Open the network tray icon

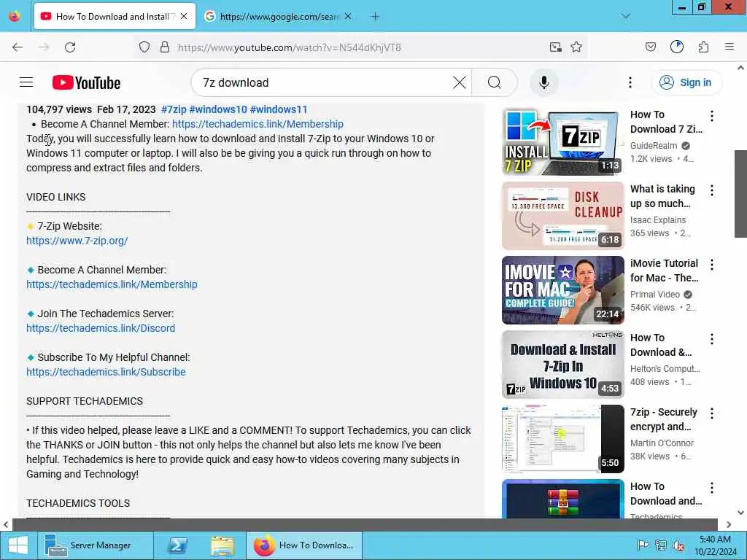pos(661,545)
